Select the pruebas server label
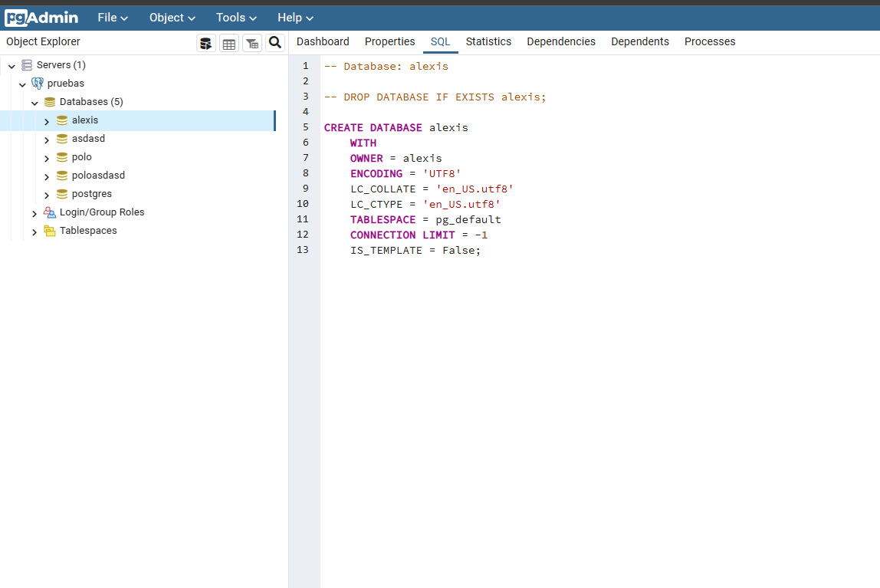The width and height of the screenshot is (880, 588). click(x=66, y=84)
